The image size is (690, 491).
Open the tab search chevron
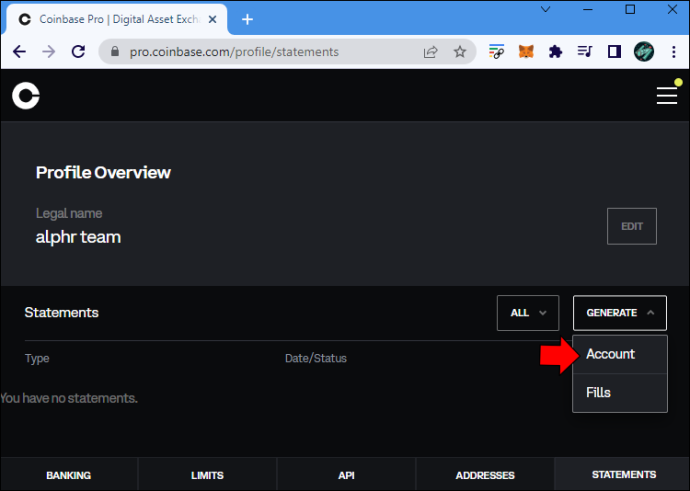coord(546,9)
